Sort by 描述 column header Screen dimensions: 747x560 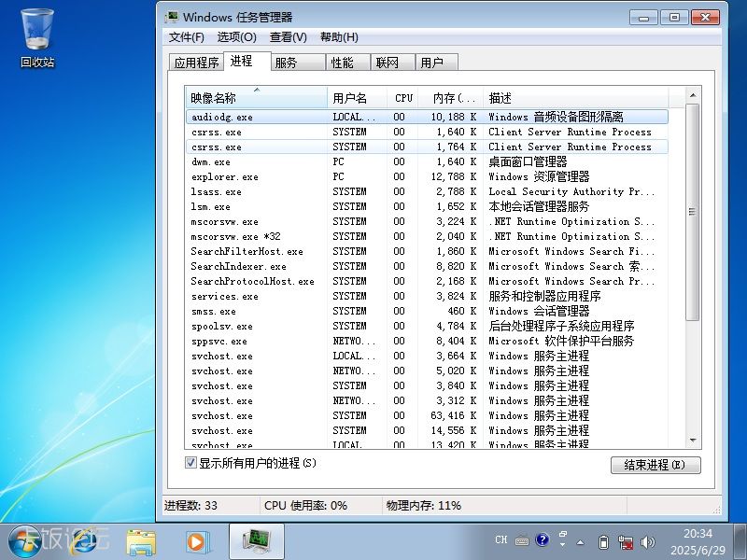(x=576, y=98)
